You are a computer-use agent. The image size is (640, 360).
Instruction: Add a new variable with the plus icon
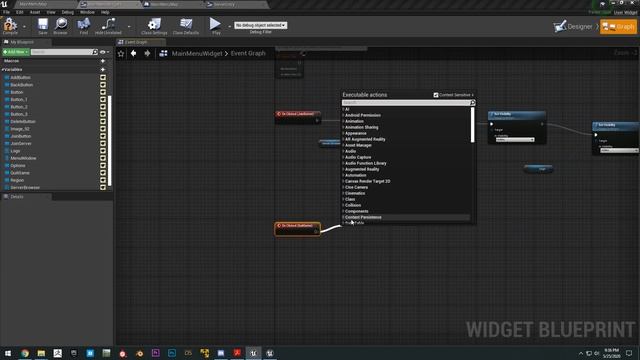point(103,69)
